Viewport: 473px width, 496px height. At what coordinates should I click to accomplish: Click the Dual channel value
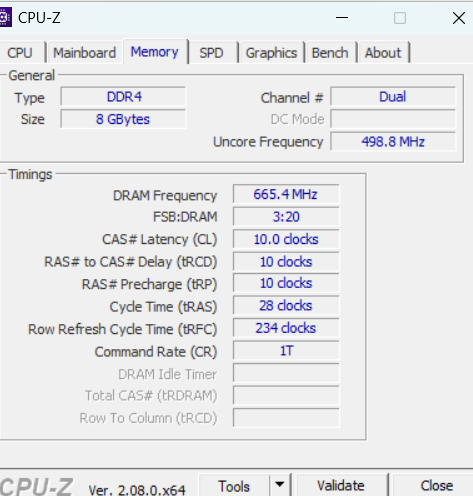click(393, 97)
